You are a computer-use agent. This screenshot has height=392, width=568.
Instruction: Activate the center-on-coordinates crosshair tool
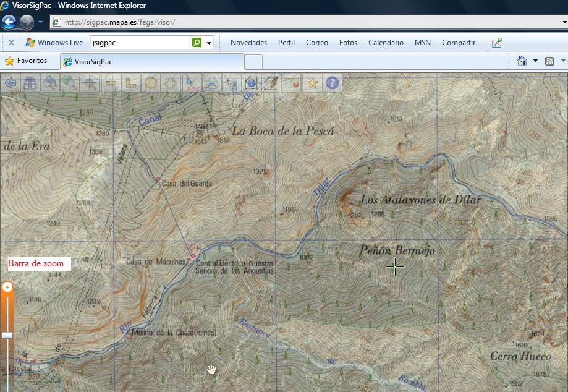(90, 82)
